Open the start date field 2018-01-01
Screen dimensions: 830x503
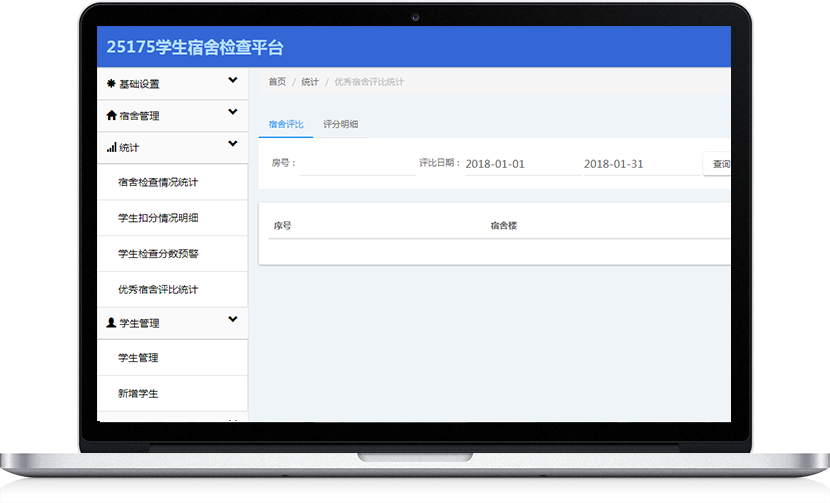pos(521,164)
